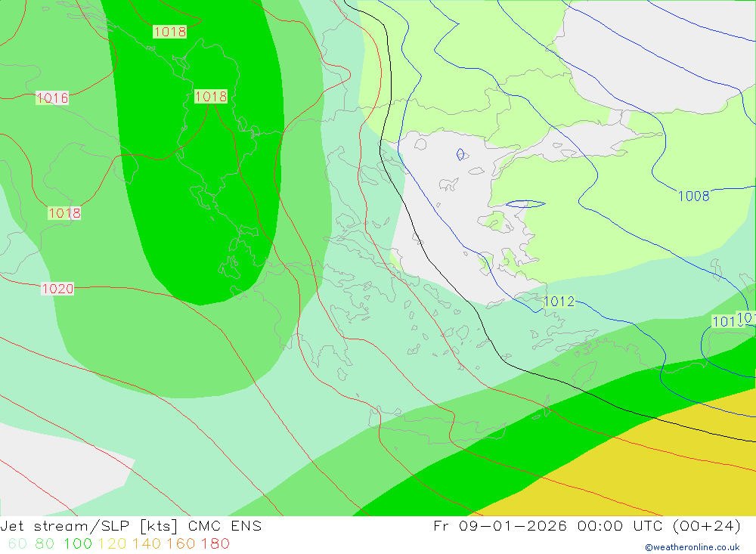Image resolution: width=756 pixels, height=554 pixels.
Task: Click the 'Jet stream/SLP [kts] CMC ENS' title
Action: tap(131, 526)
